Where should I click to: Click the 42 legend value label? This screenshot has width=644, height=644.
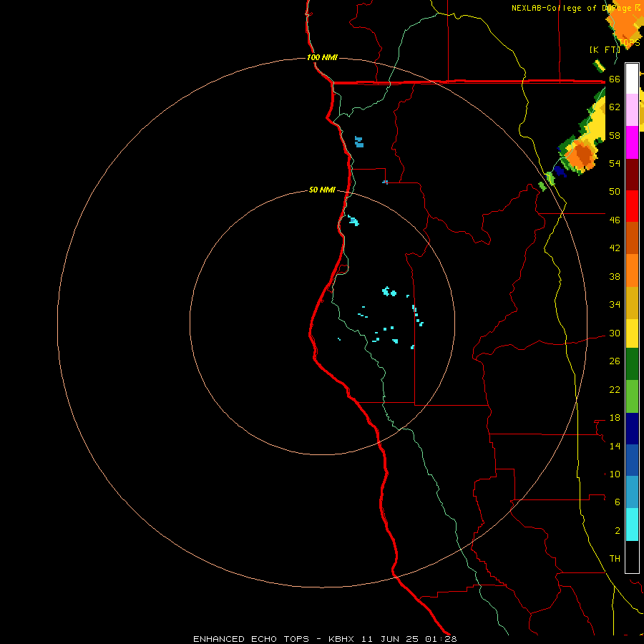point(615,248)
